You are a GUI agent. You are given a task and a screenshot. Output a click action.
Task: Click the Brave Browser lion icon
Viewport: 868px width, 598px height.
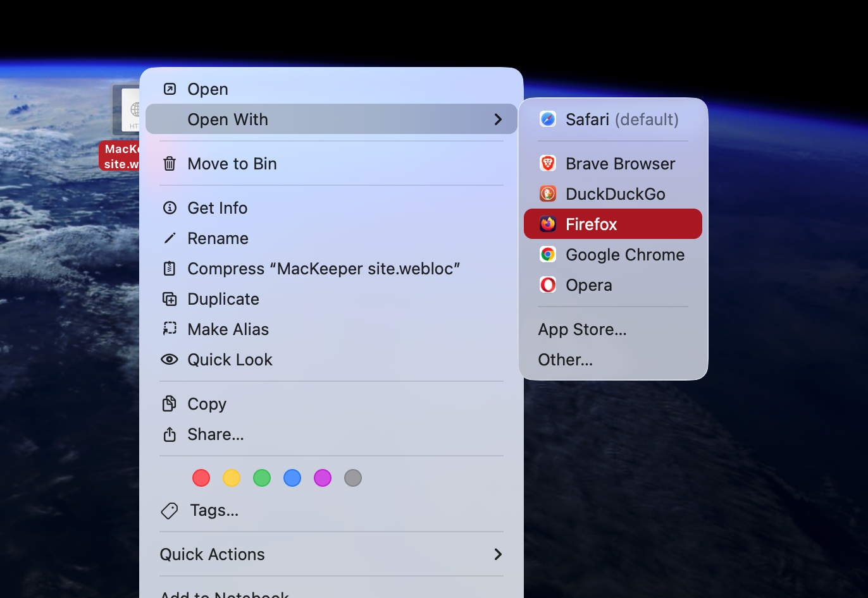point(548,163)
